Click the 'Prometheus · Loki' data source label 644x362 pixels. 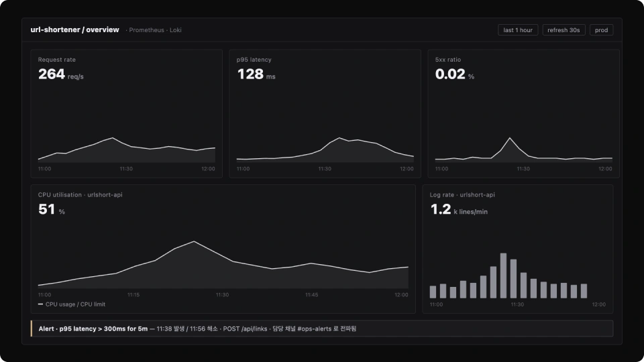155,30
